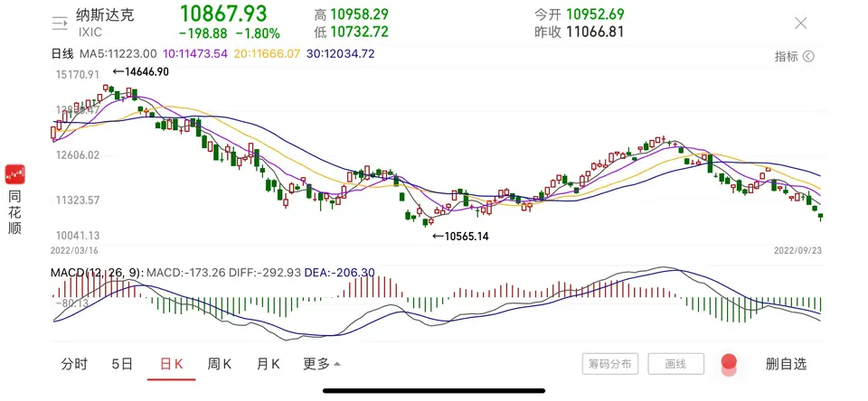Click the DEA:-206.30 value

[340, 273]
